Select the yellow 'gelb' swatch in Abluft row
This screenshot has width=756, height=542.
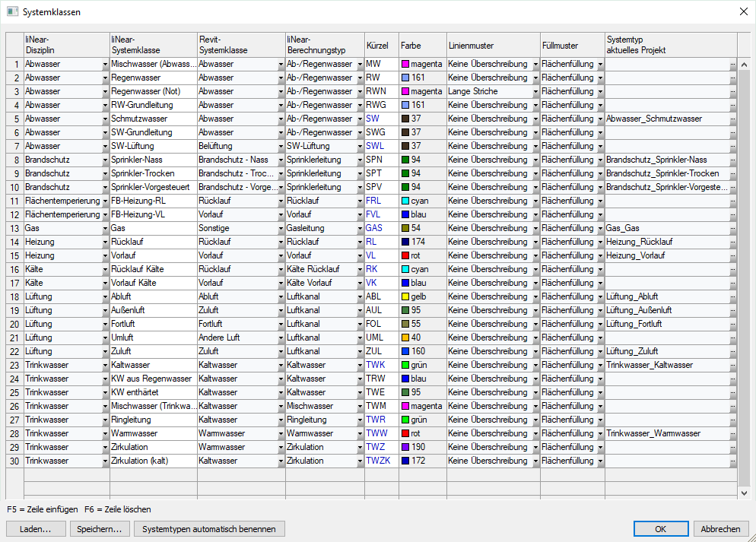tap(405, 296)
